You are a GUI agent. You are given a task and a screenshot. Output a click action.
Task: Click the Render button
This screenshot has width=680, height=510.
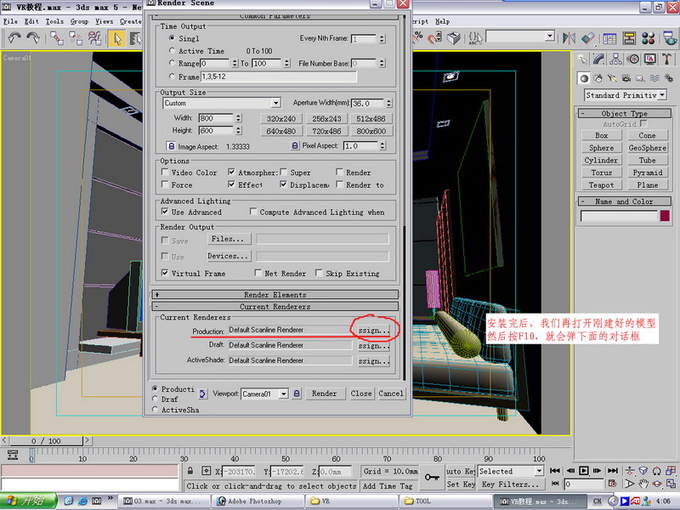pyautogui.click(x=324, y=393)
